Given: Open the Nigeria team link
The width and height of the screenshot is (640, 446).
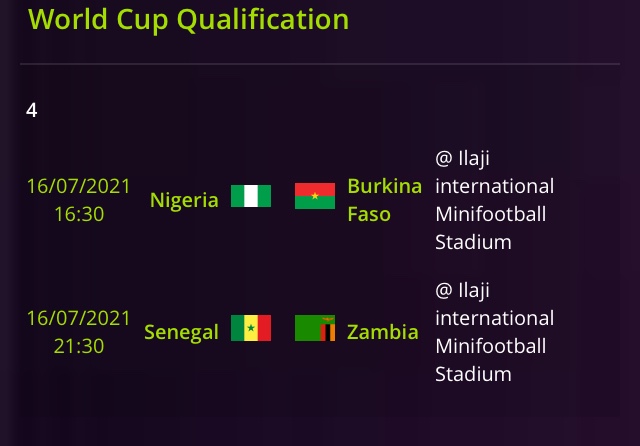Looking at the screenshot, I should [184, 200].
